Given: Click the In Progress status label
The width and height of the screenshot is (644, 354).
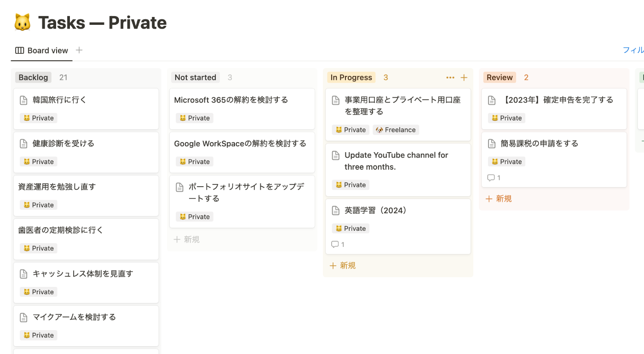Looking at the screenshot, I should pyautogui.click(x=351, y=78).
